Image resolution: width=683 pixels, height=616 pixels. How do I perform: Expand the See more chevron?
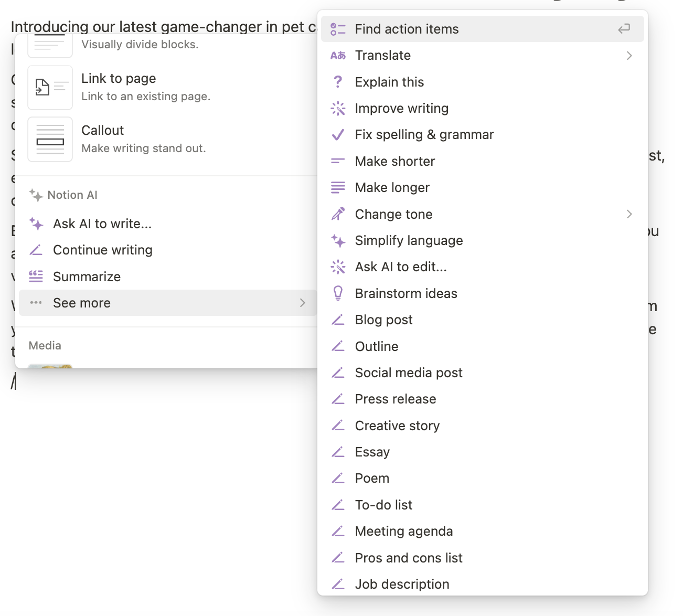point(302,303)
